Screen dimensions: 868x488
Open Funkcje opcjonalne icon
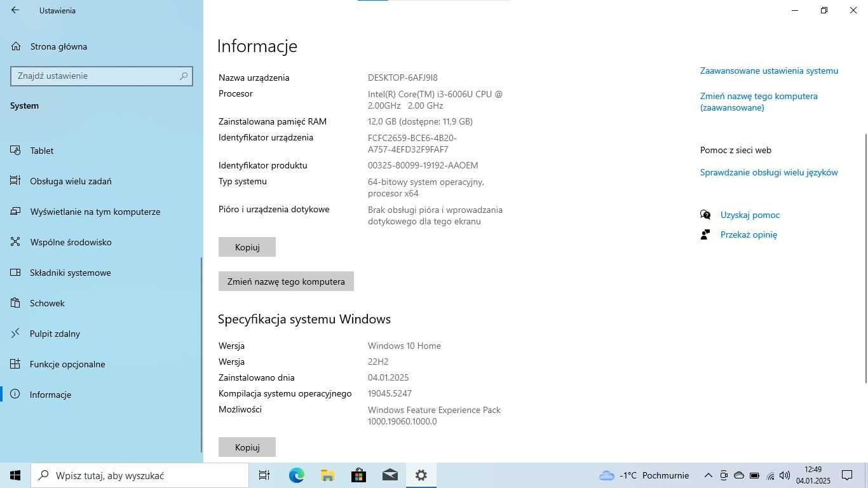(x=16, y=364)
